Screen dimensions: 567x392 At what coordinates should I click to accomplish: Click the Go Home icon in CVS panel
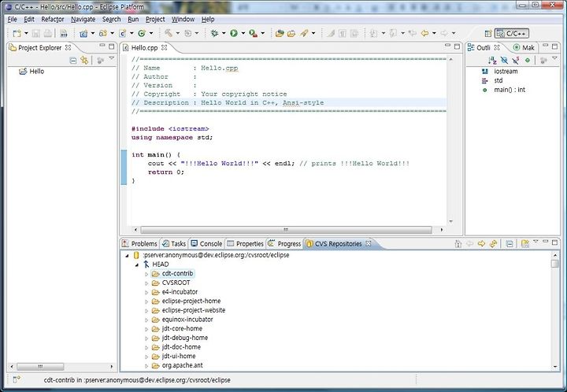(458, 244)
